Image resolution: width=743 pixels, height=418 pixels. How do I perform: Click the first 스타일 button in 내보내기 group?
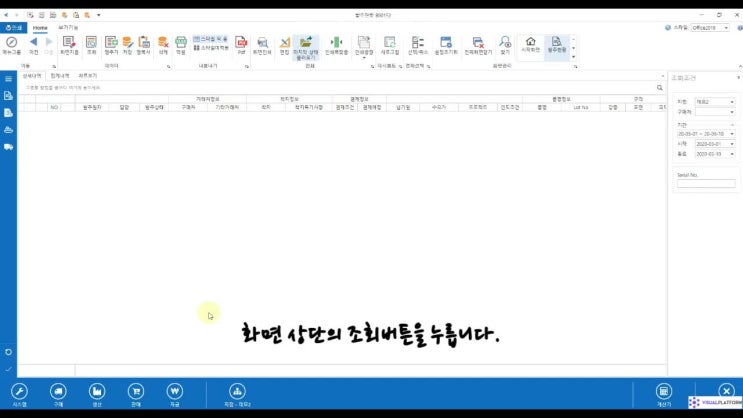point(210,39)
